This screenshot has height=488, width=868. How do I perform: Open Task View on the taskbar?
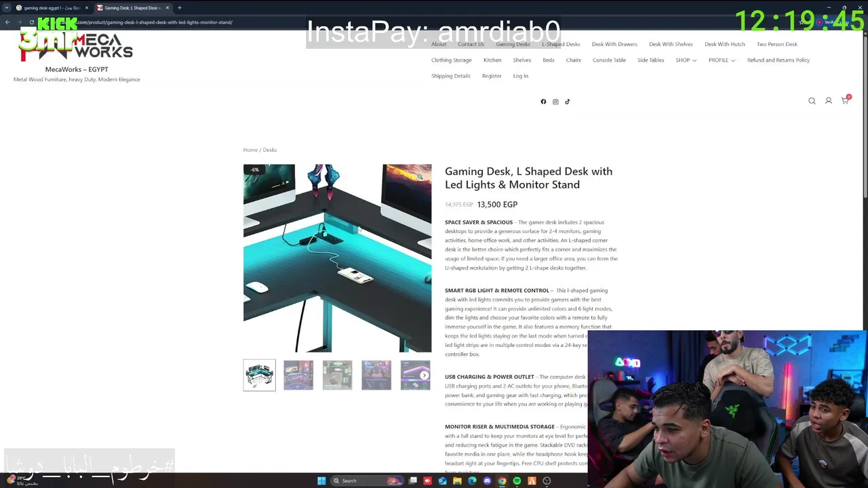tap(412, 481)
